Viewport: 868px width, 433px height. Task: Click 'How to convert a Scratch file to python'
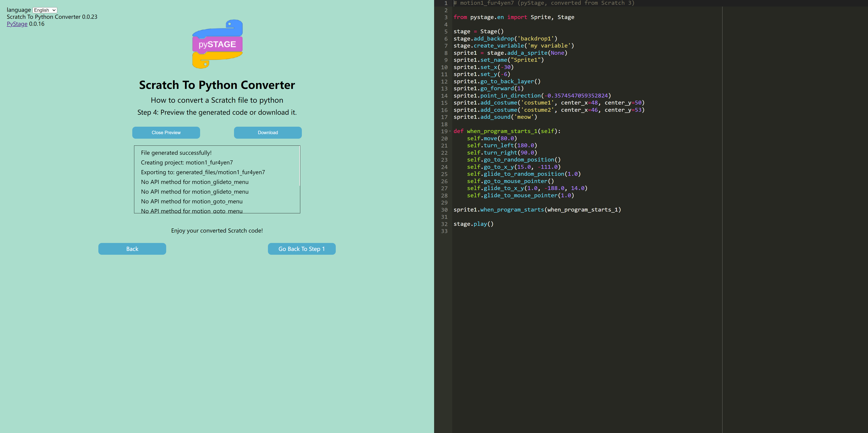point(217,100)
